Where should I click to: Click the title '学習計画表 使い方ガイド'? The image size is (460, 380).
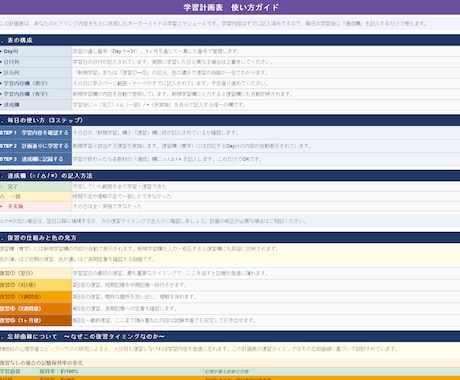click(x=231, y=7)
